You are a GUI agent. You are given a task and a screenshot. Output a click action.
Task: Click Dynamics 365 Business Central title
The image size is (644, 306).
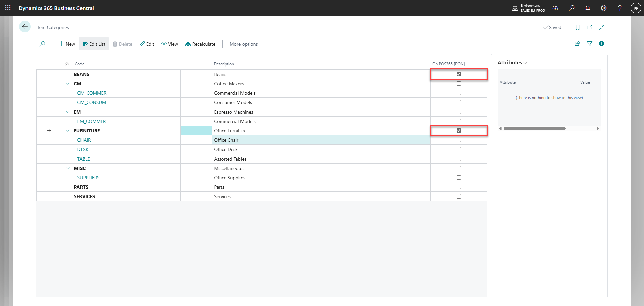56,8
